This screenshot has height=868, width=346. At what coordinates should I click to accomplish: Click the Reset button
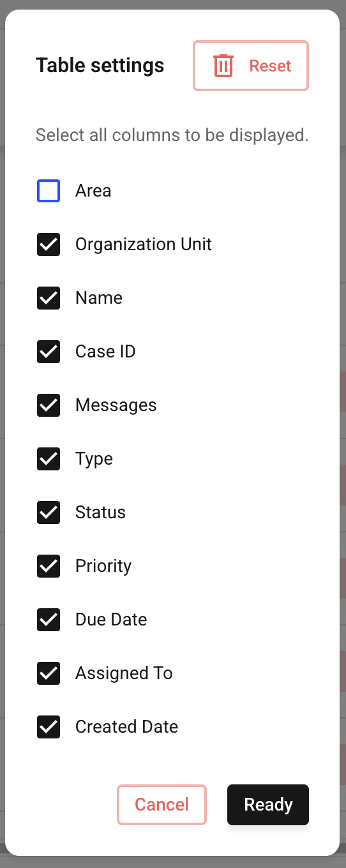pos(251,66)
